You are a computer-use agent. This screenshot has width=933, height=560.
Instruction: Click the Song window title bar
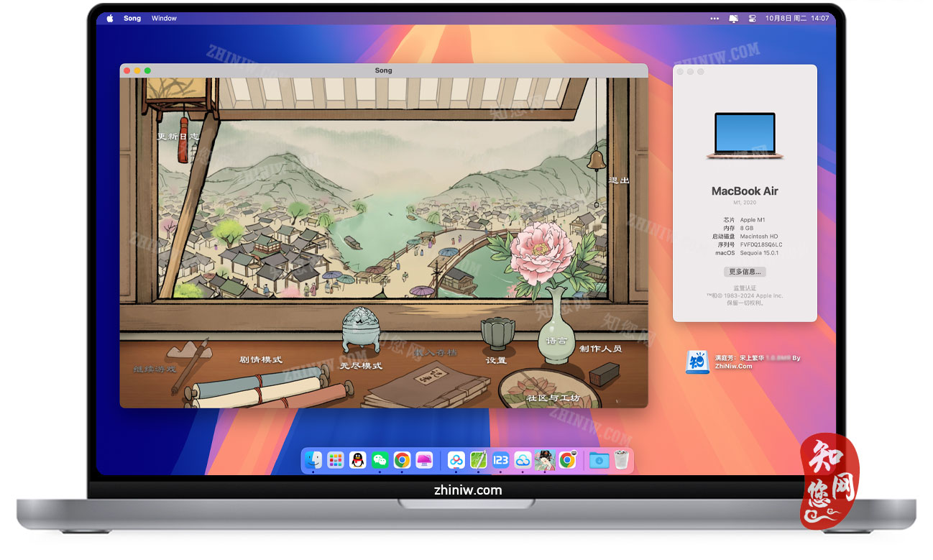(384, 70)
